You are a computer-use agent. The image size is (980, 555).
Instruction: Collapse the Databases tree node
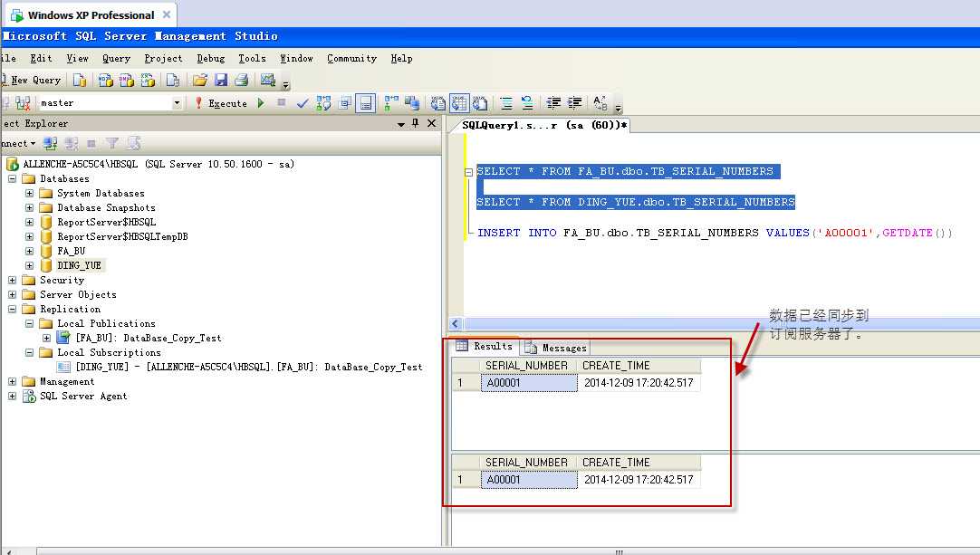(x=12, y=178)
